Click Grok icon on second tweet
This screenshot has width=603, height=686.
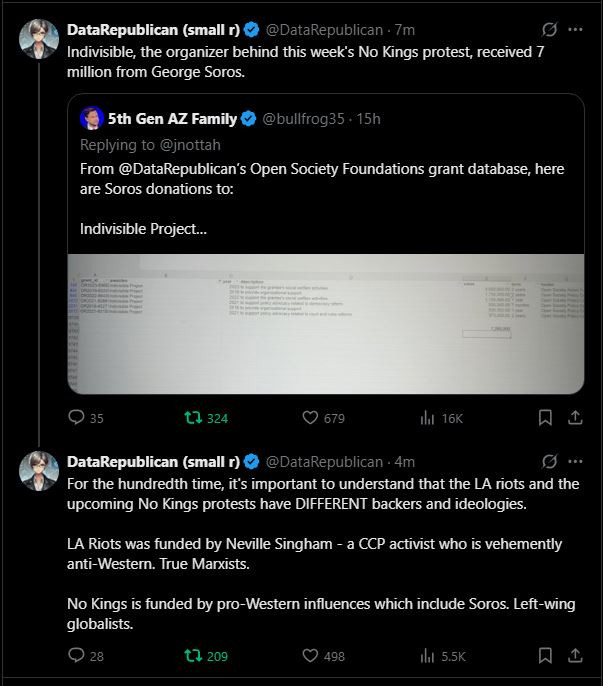pyautogui.click(x=548, y=462)
